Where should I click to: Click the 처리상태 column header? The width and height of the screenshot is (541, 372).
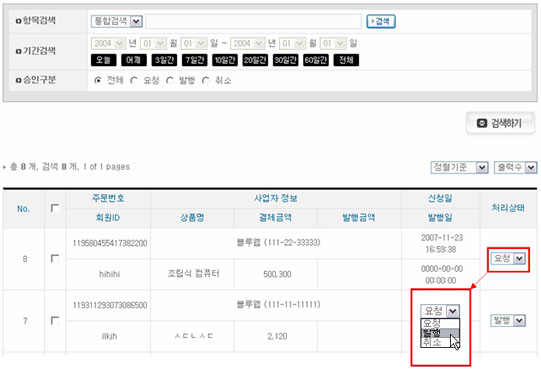[508, 208]
